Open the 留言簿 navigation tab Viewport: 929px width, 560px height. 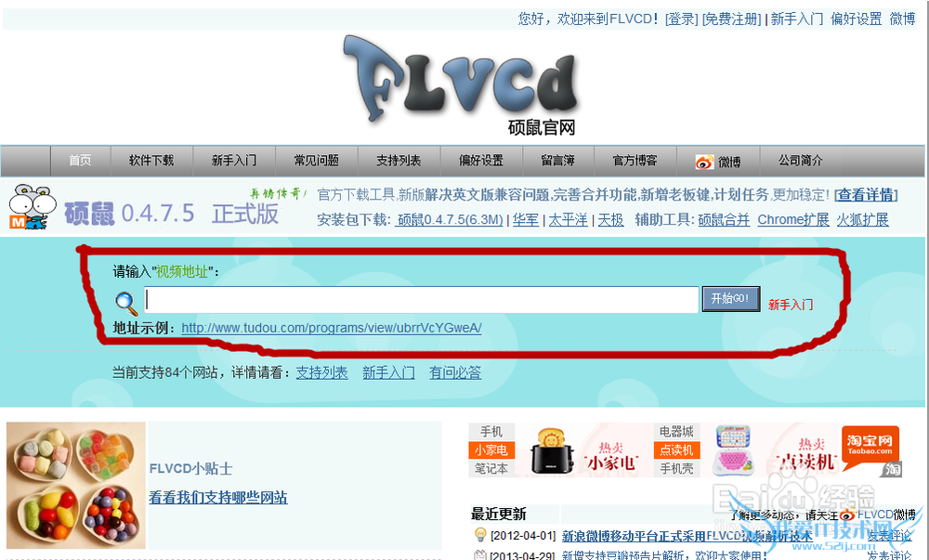pos(557,161)
